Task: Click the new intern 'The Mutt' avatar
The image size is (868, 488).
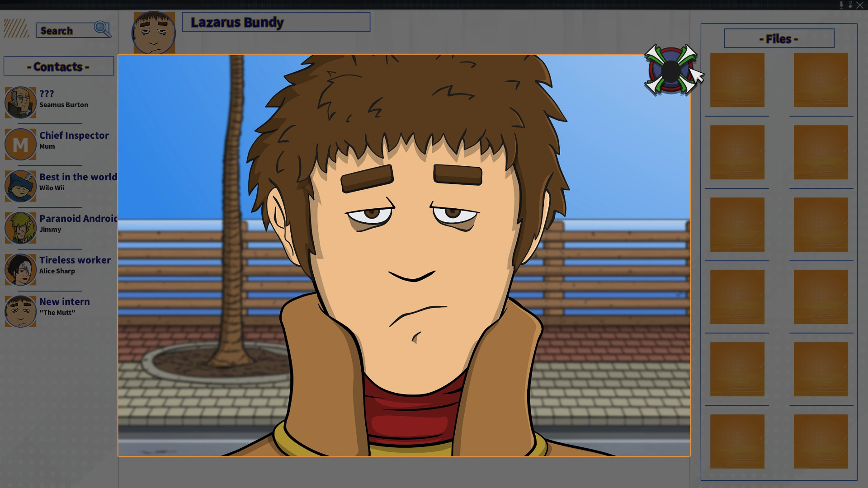Action: [20, 311]
